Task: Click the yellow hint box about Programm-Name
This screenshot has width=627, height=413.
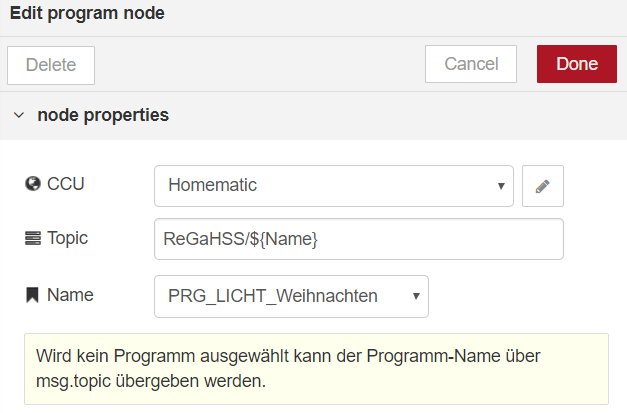Action: (x=316, y=369)
